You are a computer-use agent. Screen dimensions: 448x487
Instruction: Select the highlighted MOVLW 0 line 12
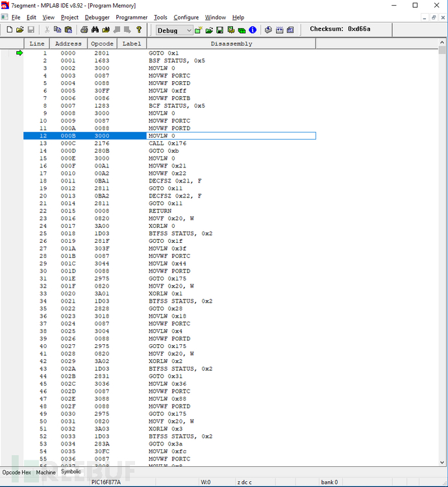(x=169, y=136)
